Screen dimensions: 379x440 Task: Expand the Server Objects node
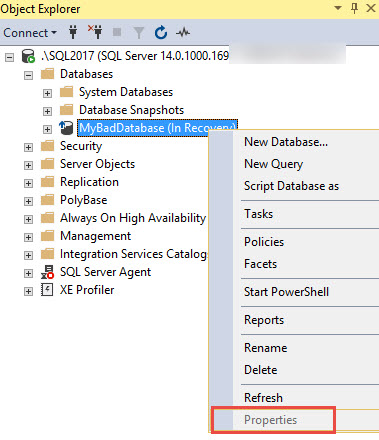pos(28,165)
